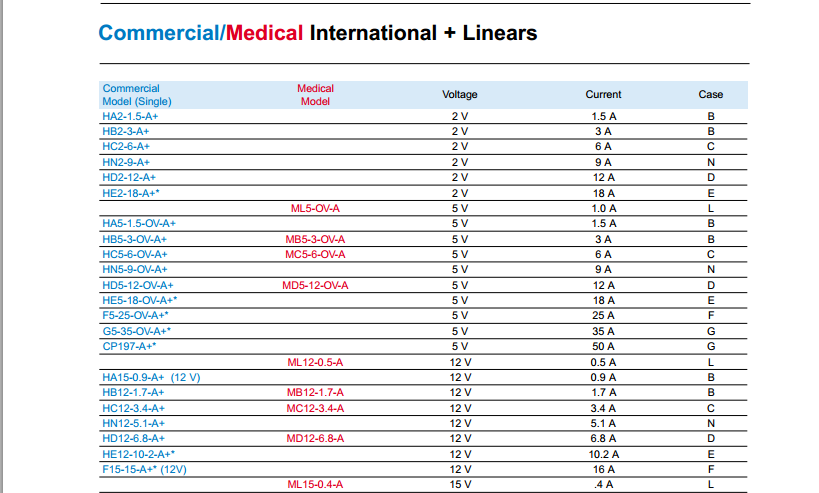Click the F15-15-A+* (12V) model entry
The width and height of the screenshot is (819, 493).
(145, 469)
